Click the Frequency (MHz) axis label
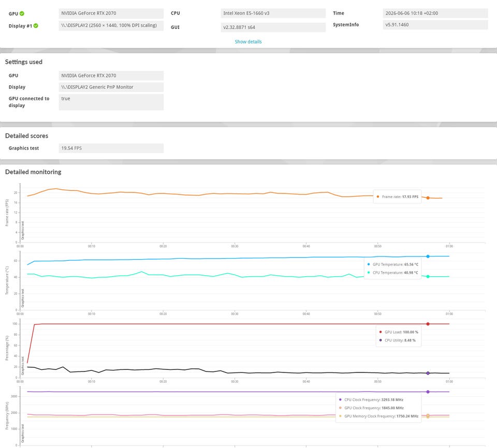497x448 pixels. [x=7, y=416]
